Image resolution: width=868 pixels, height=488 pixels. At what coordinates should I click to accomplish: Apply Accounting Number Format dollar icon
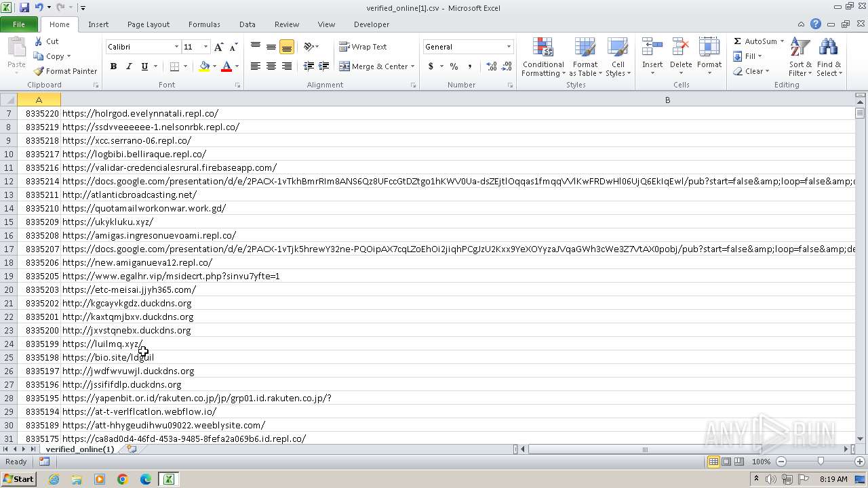[431, 66]
